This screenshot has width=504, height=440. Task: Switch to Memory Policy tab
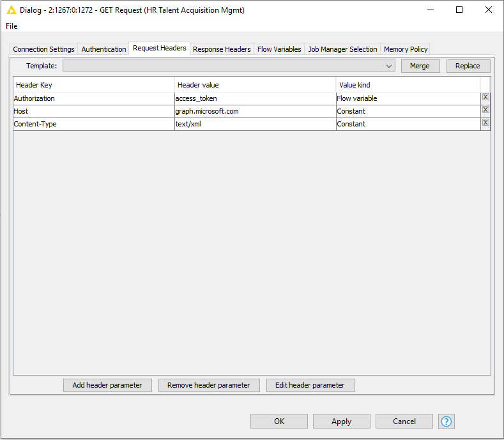point(406,49)
